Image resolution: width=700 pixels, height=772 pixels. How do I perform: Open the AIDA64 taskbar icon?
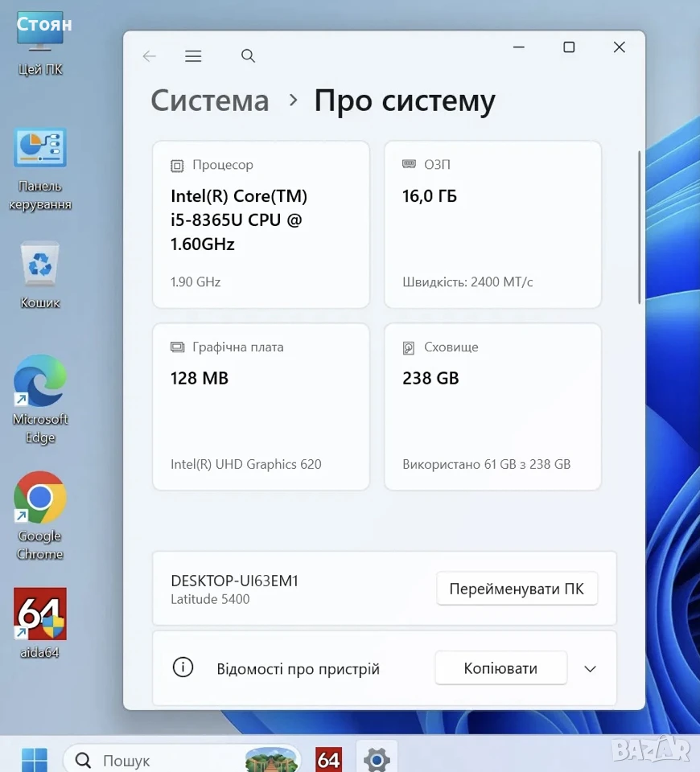[328, 759]
